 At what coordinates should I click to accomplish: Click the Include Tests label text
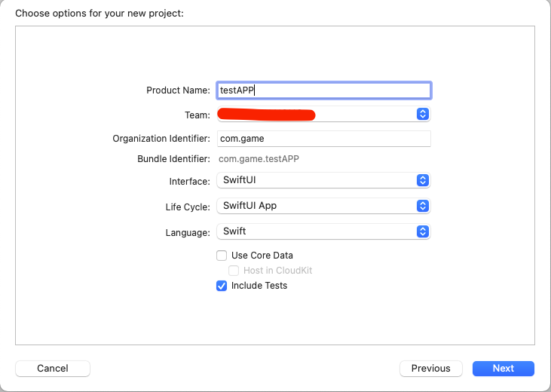click(x=259, y=286)
